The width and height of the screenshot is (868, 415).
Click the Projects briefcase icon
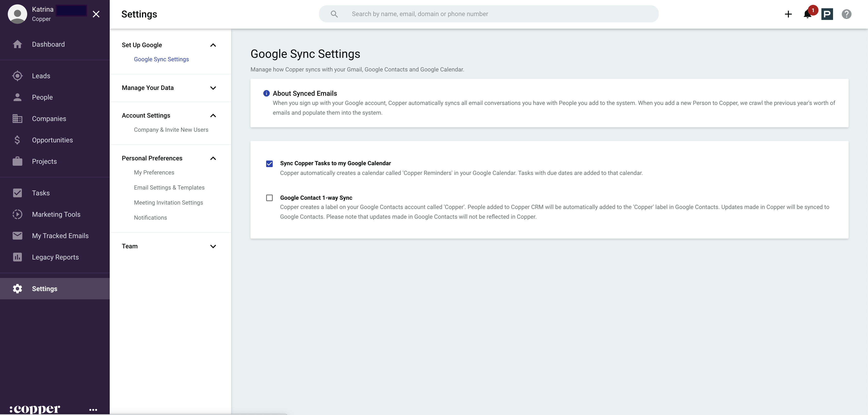[17, 161]
